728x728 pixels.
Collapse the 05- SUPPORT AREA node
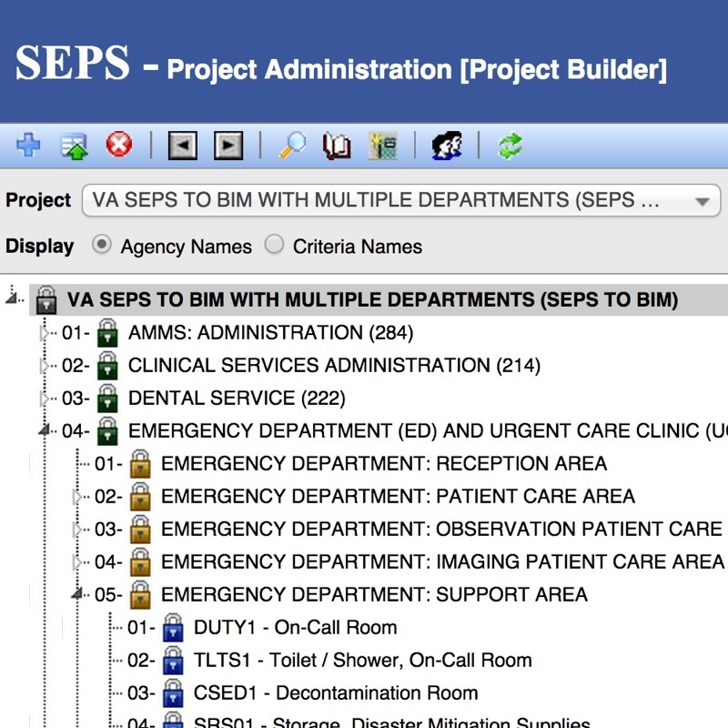[x=77, y=594]
